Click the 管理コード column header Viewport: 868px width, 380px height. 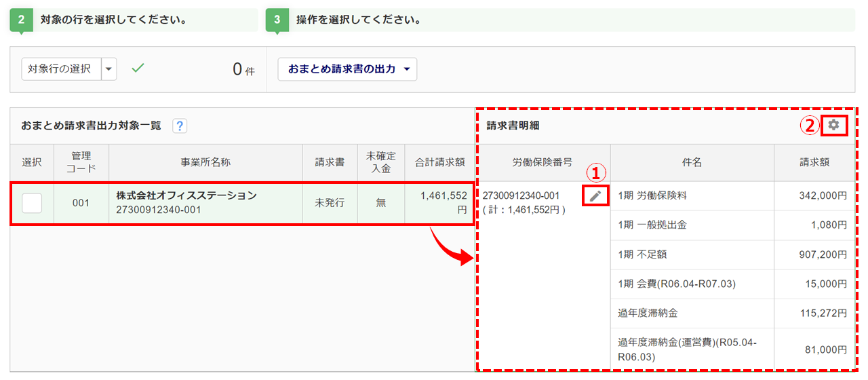pos(81,162)
